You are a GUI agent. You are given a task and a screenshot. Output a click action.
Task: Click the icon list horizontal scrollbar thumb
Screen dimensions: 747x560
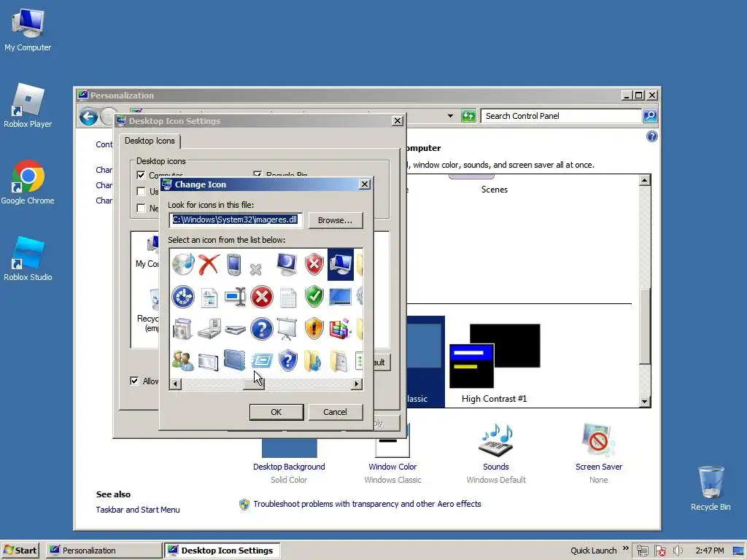254,384
